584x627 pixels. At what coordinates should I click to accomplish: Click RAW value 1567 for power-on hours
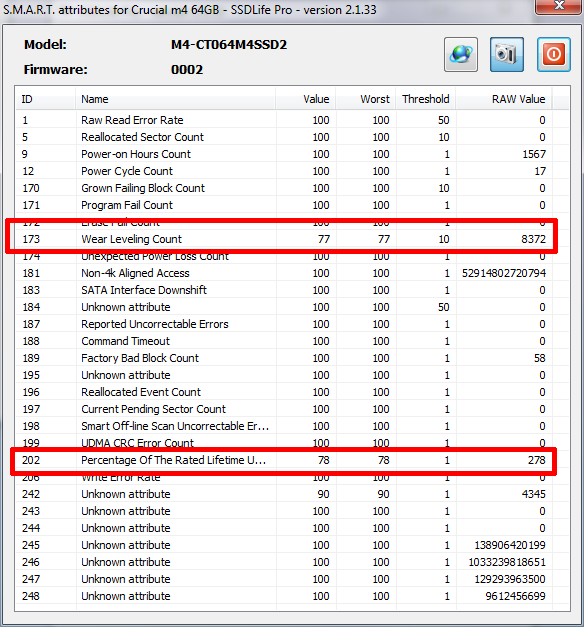(x=534, y=154)
